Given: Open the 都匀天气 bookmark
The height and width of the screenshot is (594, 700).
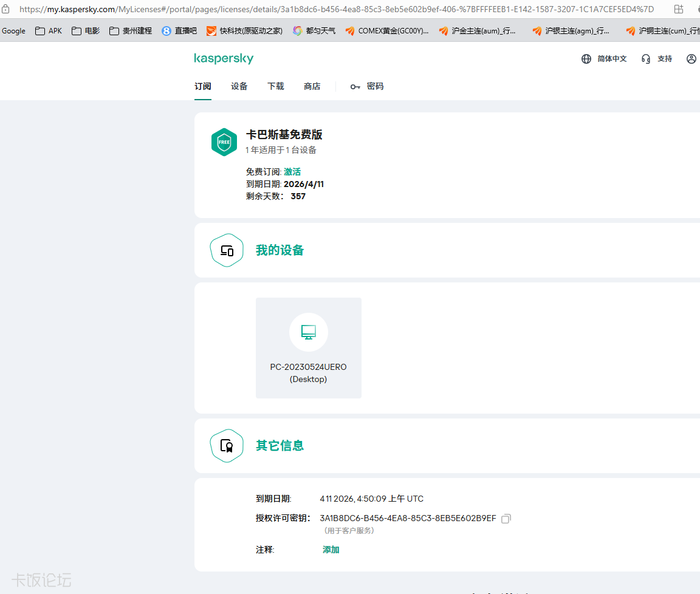Looking at the screenshot, I should coord(314,31).
